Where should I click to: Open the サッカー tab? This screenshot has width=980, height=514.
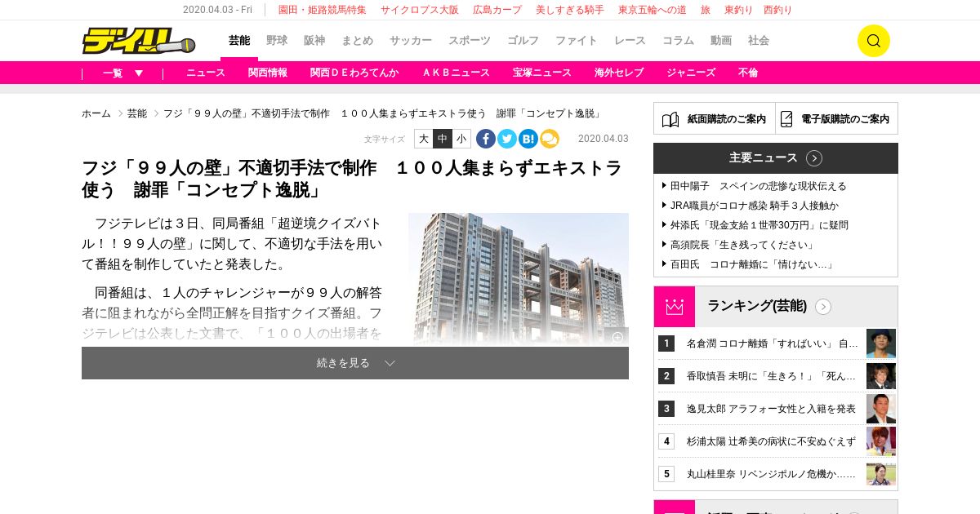(411, 41)
